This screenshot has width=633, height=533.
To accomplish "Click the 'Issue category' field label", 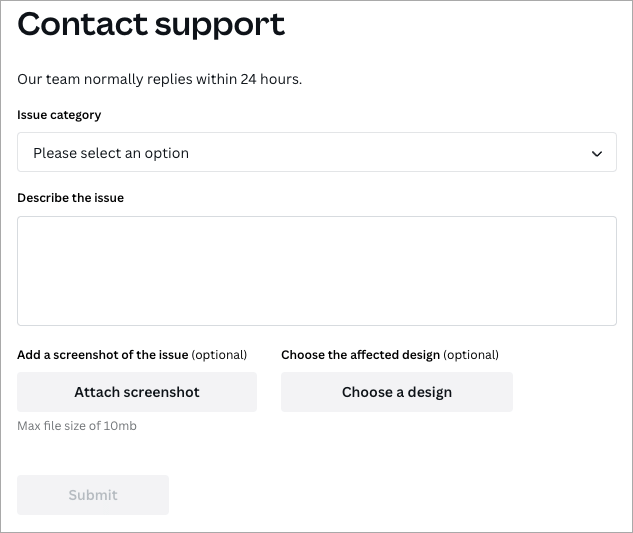I will [x=59, y=115].
